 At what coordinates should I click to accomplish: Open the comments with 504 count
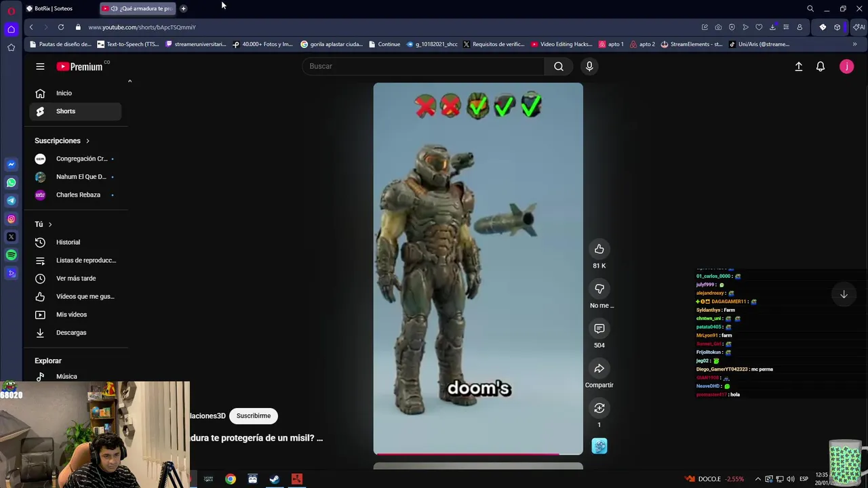click(599, 329)
